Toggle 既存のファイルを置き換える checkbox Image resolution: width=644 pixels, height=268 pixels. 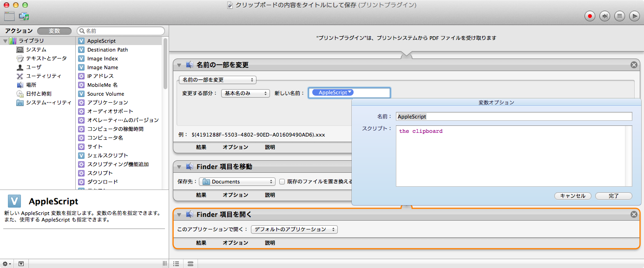pos(282,182)
